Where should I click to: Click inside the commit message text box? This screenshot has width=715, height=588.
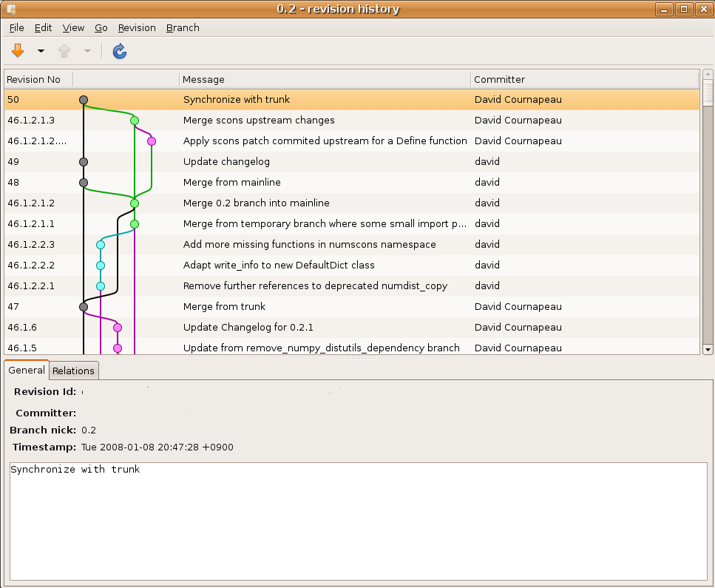tap(358, 521)
